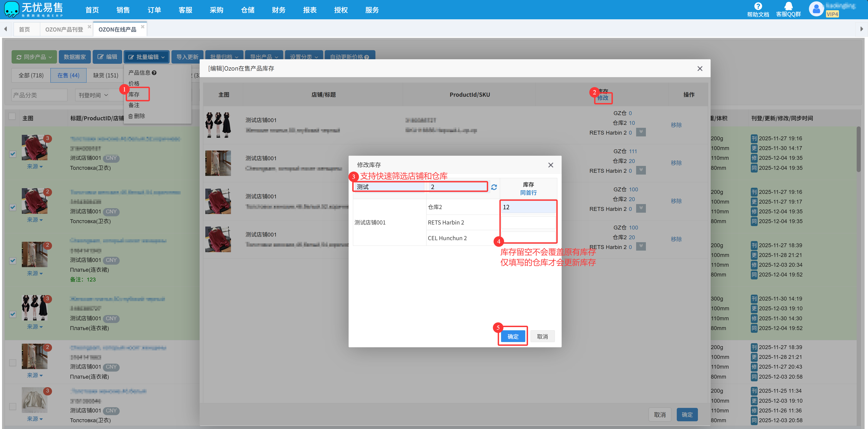
Task: Expand warehouse list of first dress product
Action: coord(641,132)
